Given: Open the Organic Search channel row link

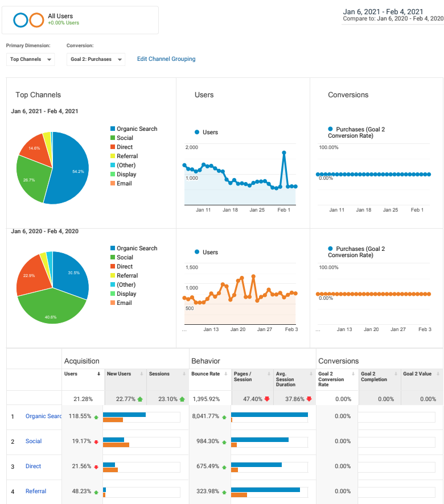Looking at the screenshot, I should 43,416.
